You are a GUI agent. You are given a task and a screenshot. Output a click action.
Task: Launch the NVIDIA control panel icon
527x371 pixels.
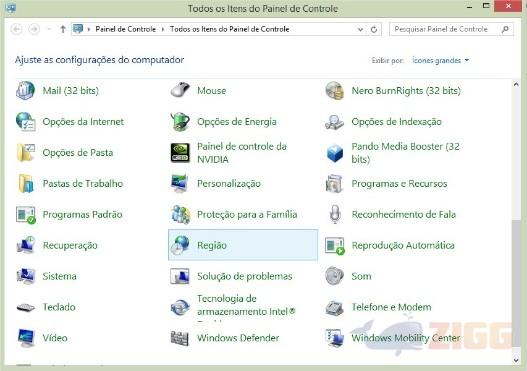(180, 153)
